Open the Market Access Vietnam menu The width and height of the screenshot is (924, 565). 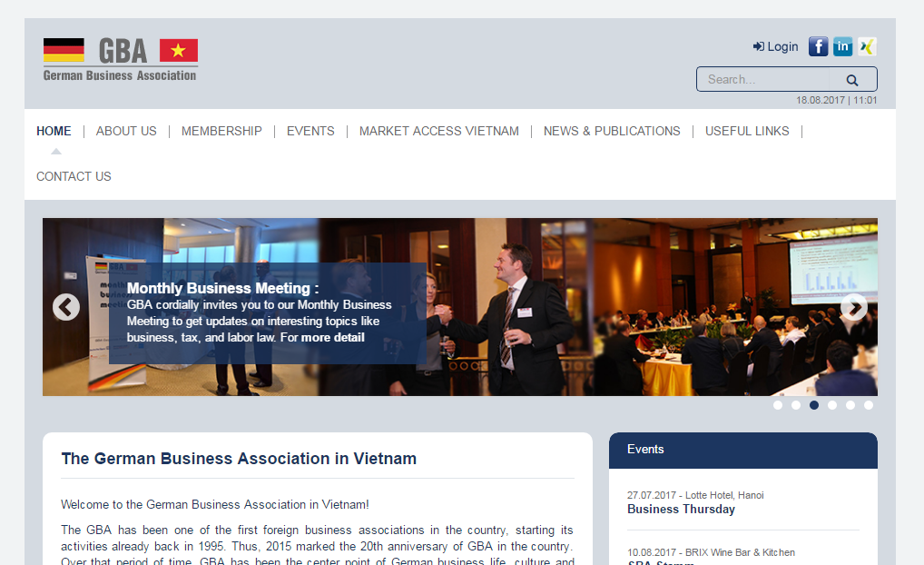coord(439,131)
